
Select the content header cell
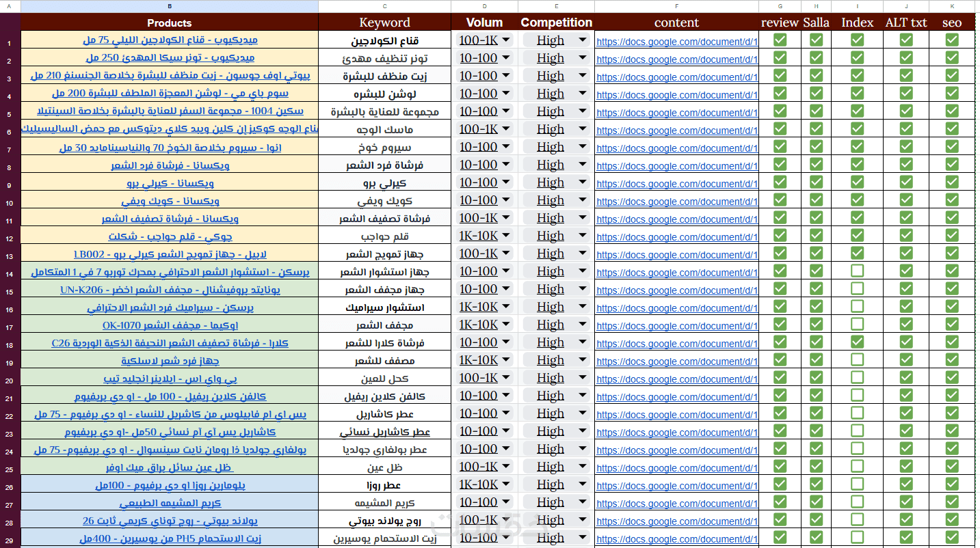[x=676, y=23]
